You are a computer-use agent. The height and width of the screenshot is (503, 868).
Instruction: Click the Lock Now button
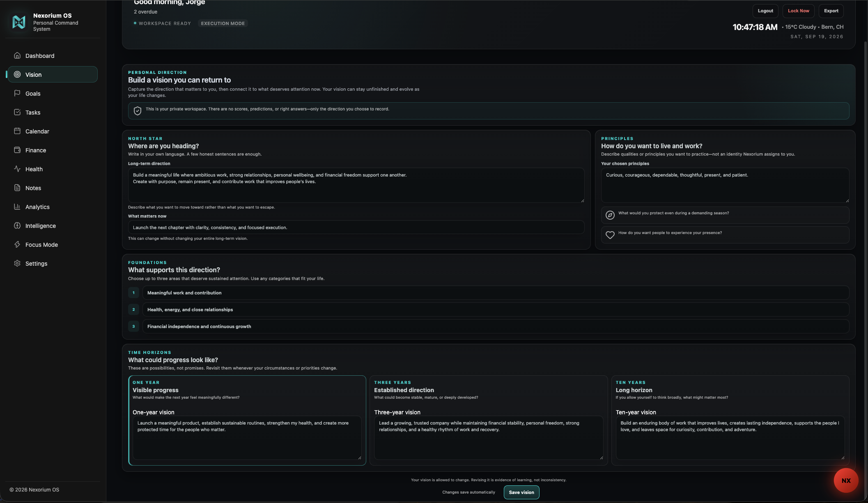[x=798, y=11]
